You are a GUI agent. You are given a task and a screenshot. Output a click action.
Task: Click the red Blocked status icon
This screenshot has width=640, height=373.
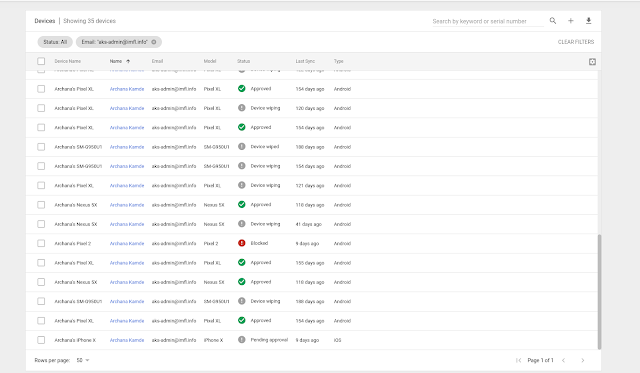[x=242, y=243]
